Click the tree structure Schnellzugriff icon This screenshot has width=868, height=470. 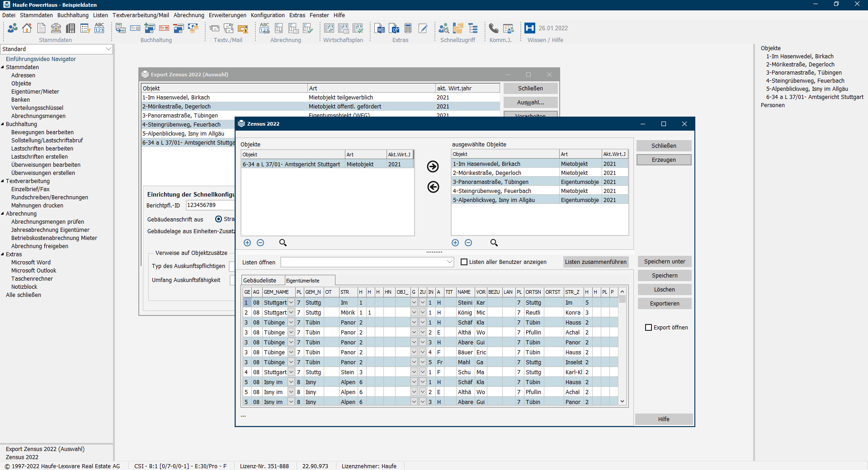[x=473, y=28]
